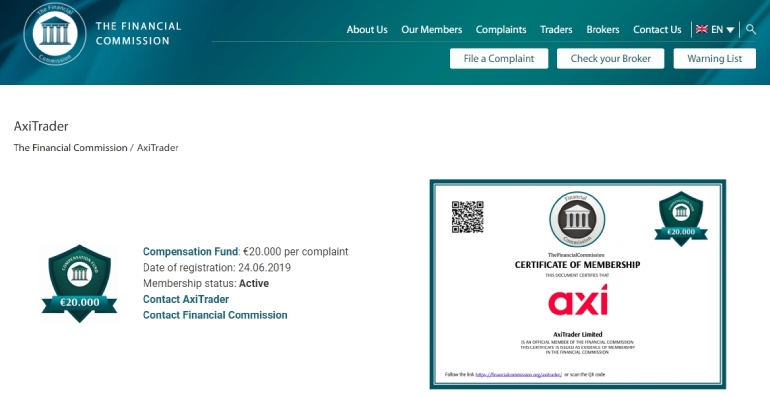
Task: Click the File a Complaint button
Action: tap(499, 58)
